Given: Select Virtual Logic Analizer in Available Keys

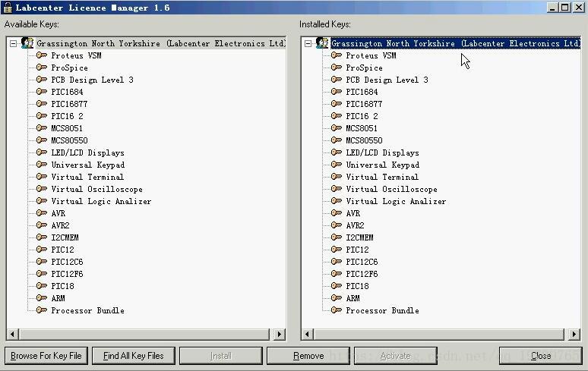Looking at the screenshot, I should tap(101, 201).
